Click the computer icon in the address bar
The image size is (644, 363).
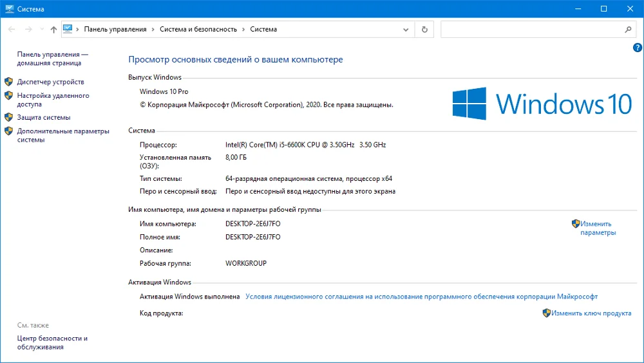(x=68, y=29)
